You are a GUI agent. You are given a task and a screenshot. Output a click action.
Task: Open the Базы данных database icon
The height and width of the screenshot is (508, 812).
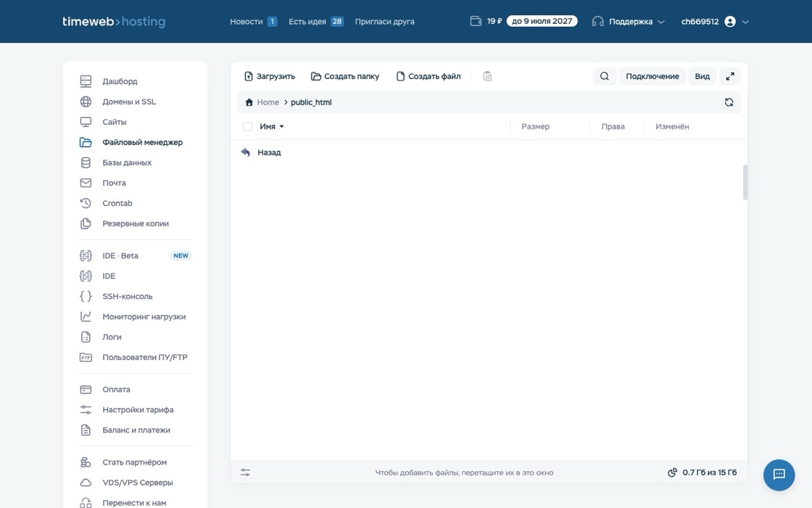[x=86, y=163]
